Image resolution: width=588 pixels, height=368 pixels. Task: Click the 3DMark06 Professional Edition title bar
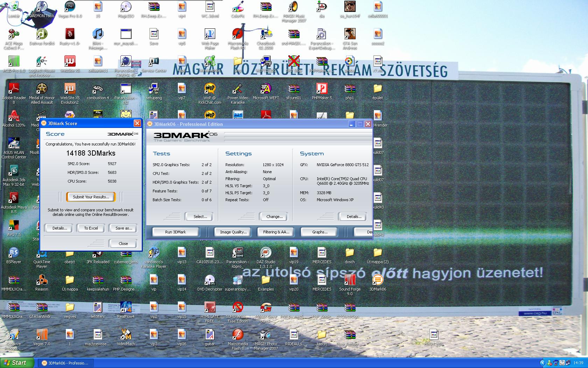click(x=259, y=124)
